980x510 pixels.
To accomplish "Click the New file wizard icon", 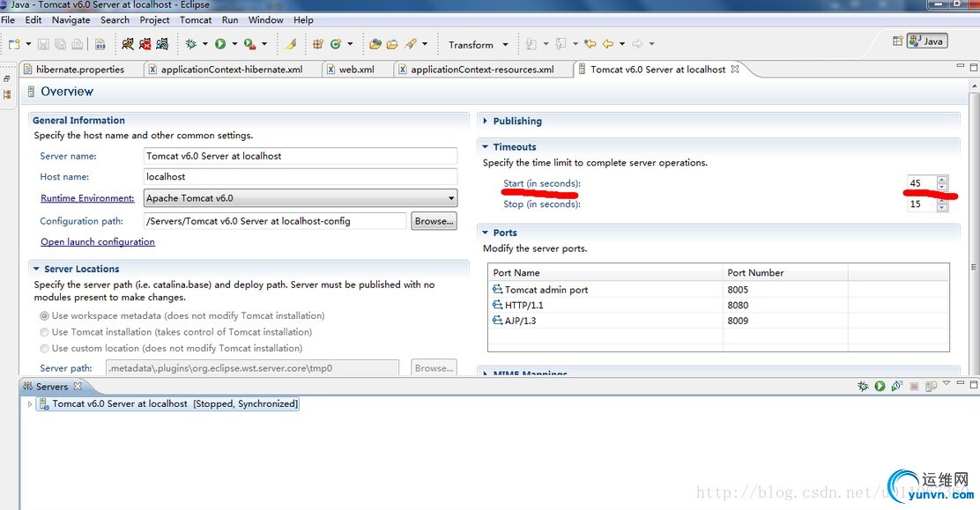I will coord(14,44).
